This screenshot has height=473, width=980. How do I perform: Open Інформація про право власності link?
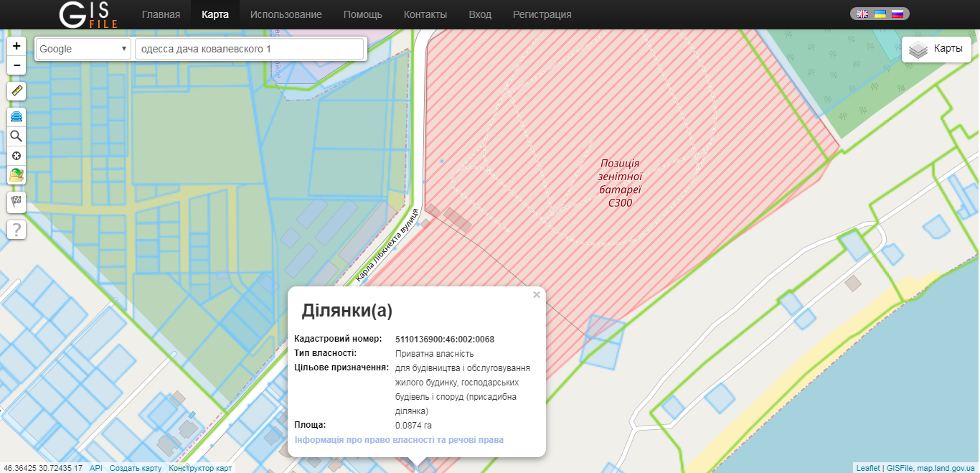coord(399,439)
